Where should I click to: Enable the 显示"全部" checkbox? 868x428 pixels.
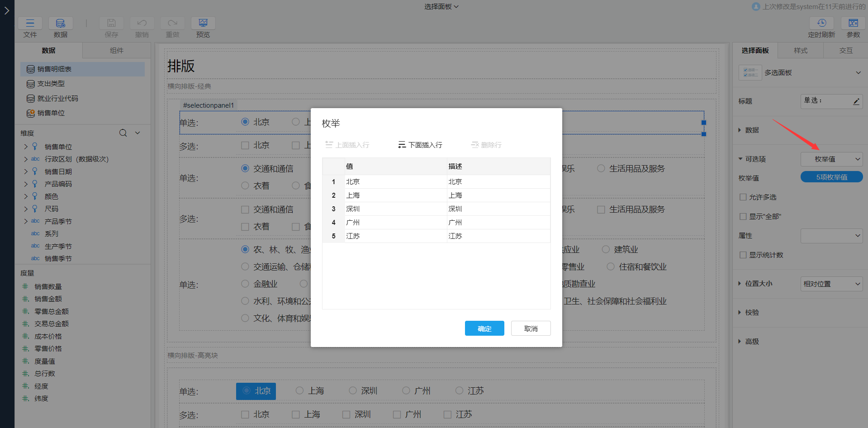coord(743,216)
